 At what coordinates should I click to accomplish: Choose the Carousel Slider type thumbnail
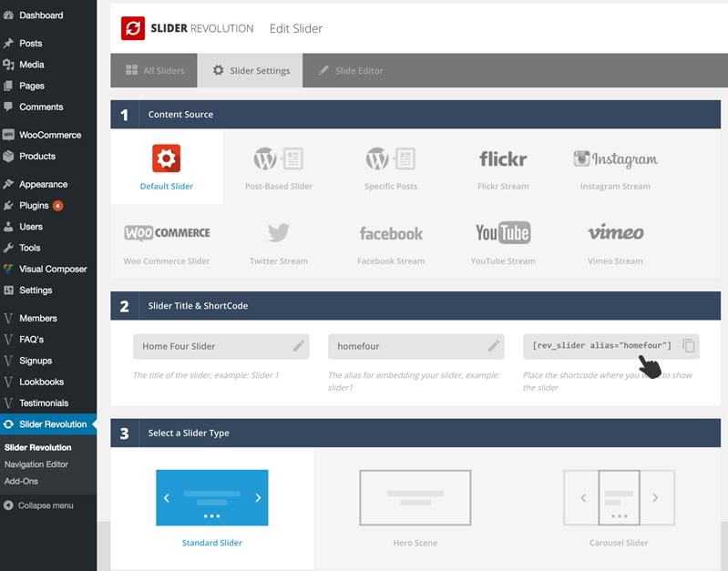(619, 497)
